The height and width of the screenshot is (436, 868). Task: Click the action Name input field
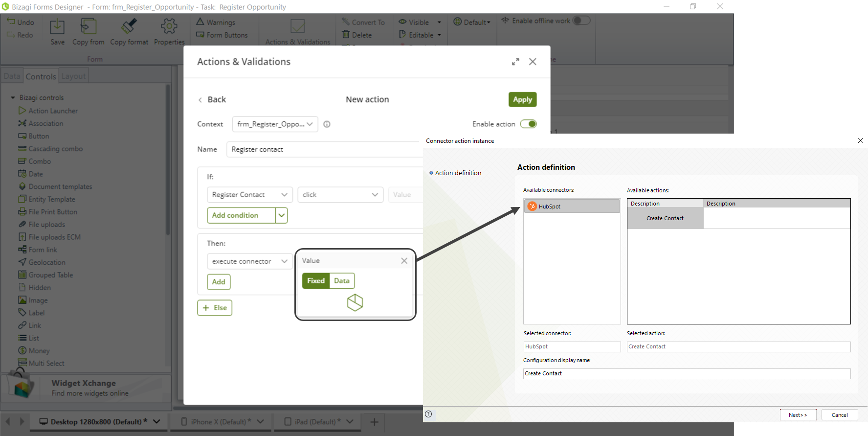point(325,149)
